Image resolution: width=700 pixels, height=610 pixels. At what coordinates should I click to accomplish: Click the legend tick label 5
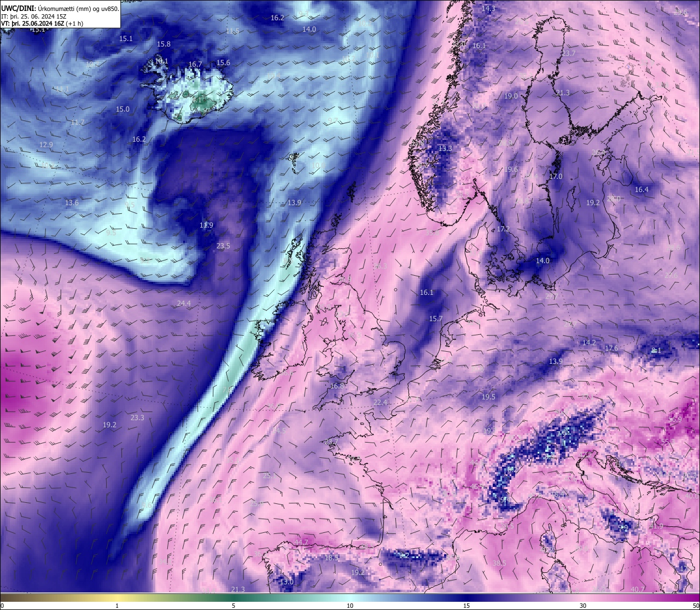[234, 606]
